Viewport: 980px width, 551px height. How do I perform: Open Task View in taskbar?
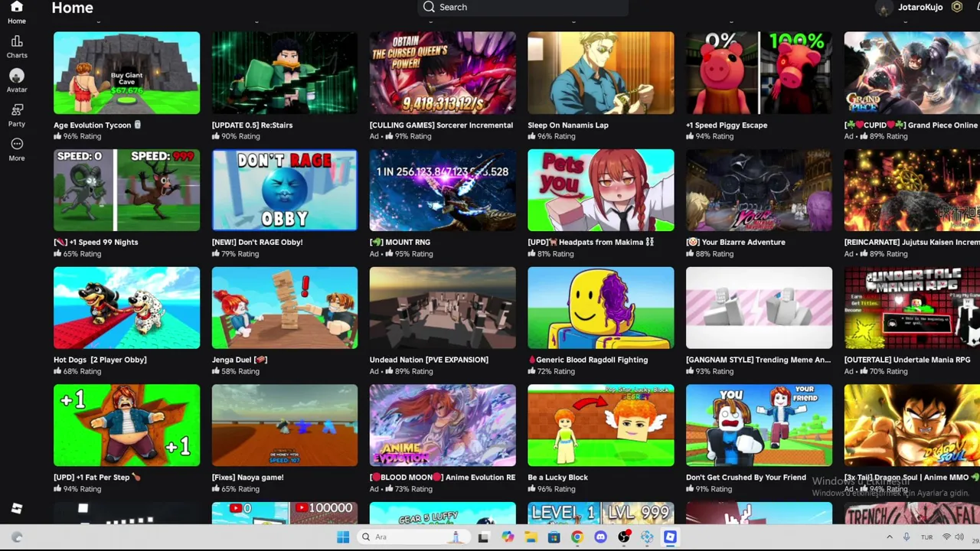coord(483,537)
